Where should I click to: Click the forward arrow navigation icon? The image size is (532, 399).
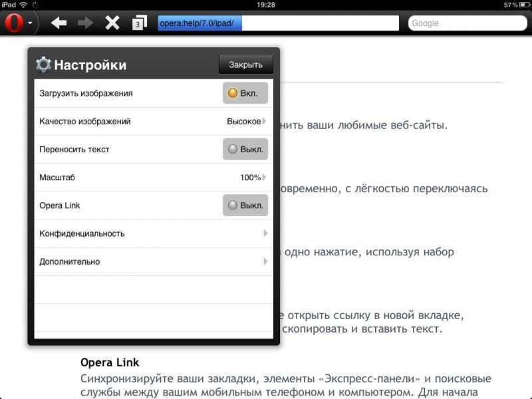[86, 23]
